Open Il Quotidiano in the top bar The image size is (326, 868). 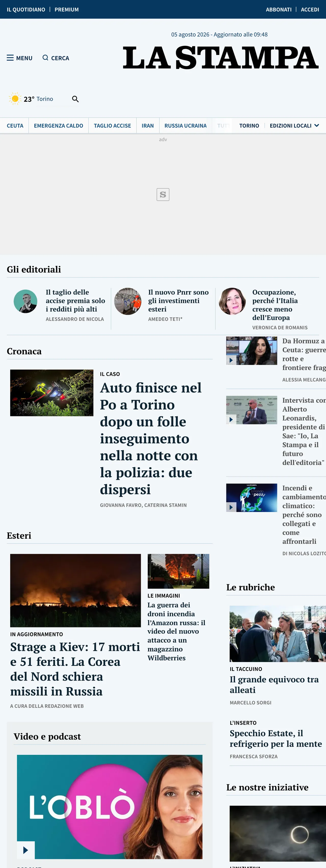(26, 9)
